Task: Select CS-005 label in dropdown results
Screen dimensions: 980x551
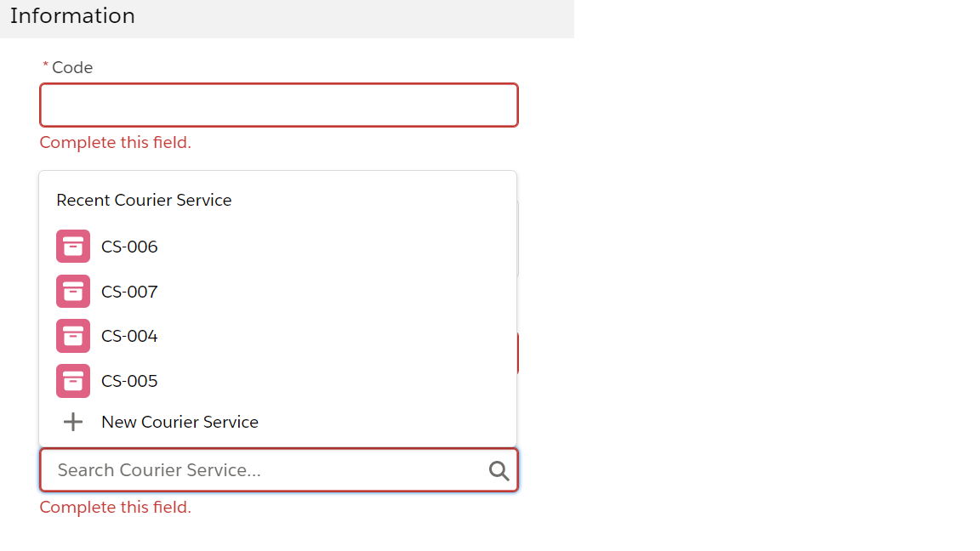Action: [129, 381]
